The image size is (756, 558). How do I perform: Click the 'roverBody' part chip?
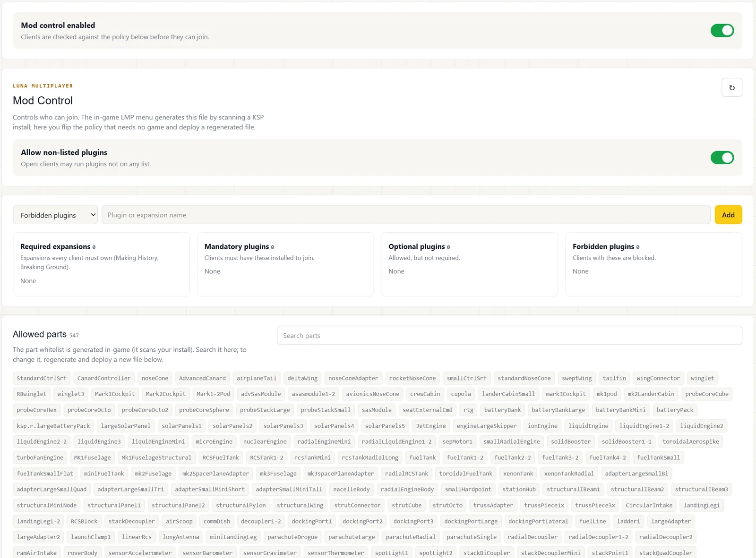pos(82,553)
